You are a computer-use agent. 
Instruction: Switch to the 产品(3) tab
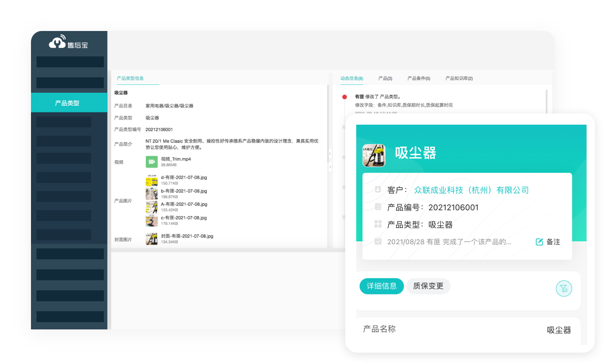(386, 78)
